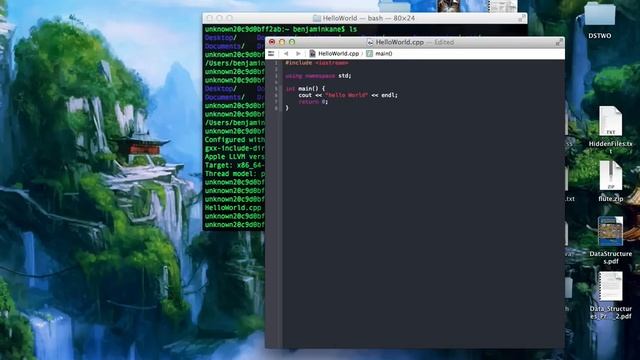Go back with the editor's left arrow

coord(286,53)
